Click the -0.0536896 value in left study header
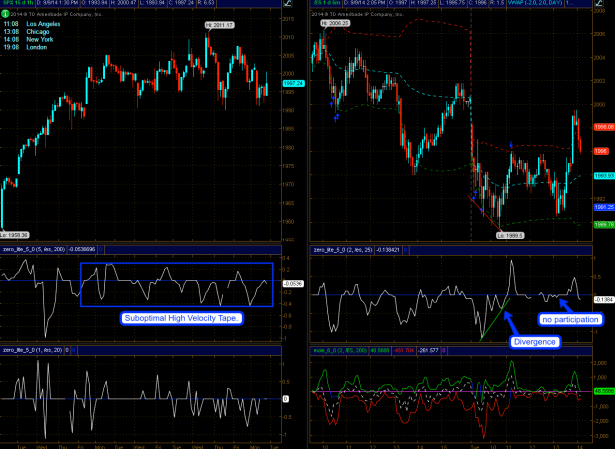Image resolution: width=615 pixels, height=449 pixels. click(x=82, y=249)
